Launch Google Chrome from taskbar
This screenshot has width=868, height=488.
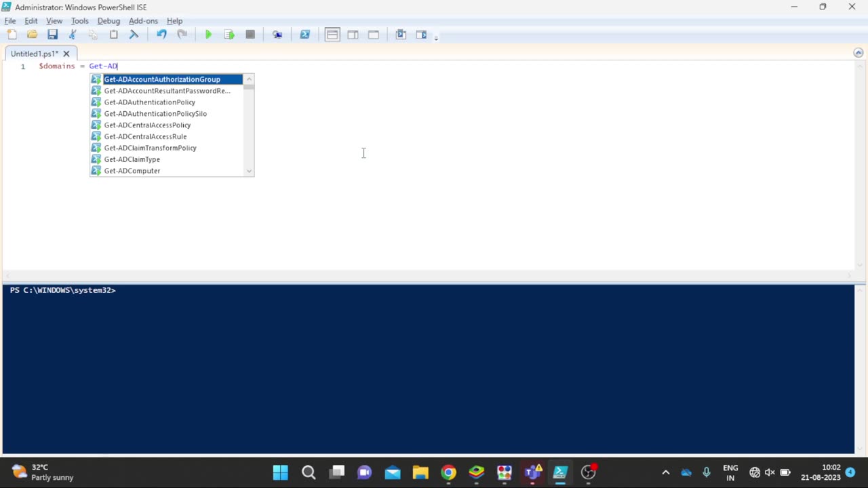448,472
